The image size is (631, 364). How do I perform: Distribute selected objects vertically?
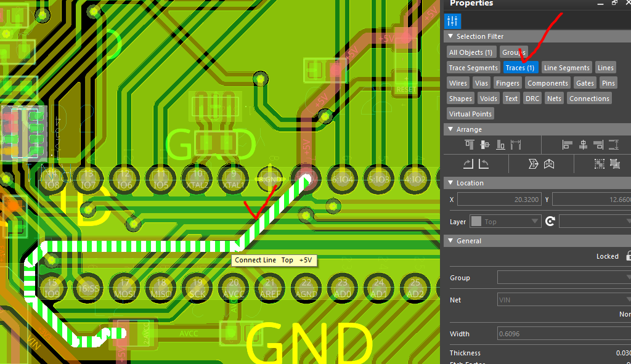tap(614, 145)
